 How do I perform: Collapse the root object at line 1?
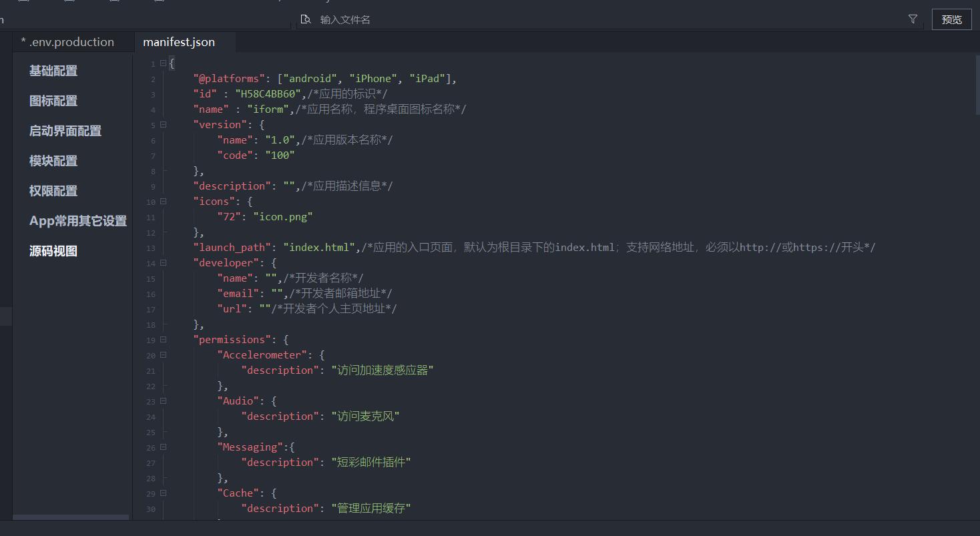(x=163, y=63)
